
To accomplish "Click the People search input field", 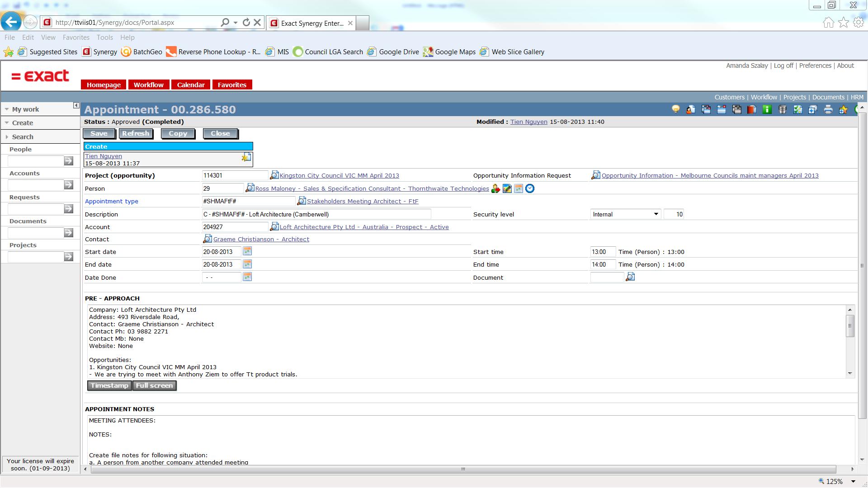I will pyautogui.click(x=35, y=161).
